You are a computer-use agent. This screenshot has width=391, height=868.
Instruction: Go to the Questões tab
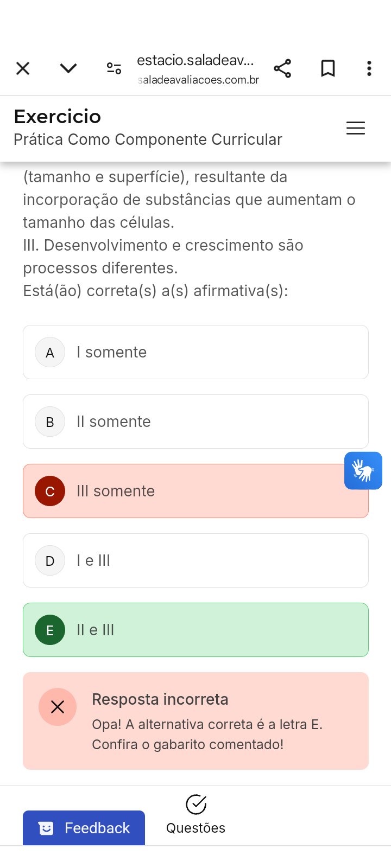tap(195, 828)
